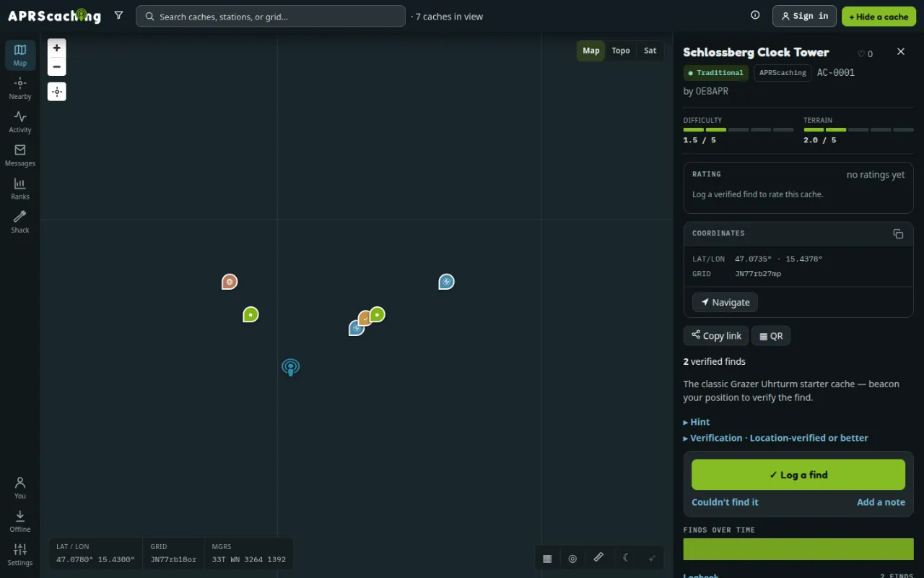Open the QR code button
The height and width of the screenshot is (578, 924).
click(771, 335)
